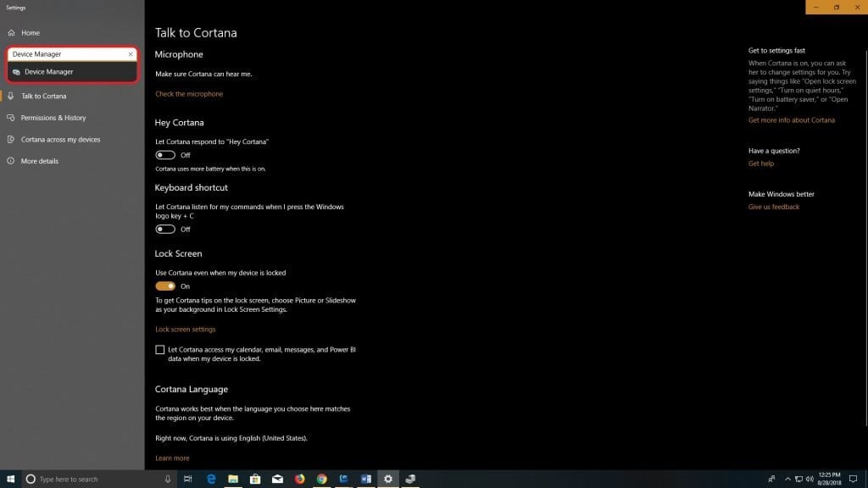
Task: Click the Give us feedback link
Action: [774, 207]
